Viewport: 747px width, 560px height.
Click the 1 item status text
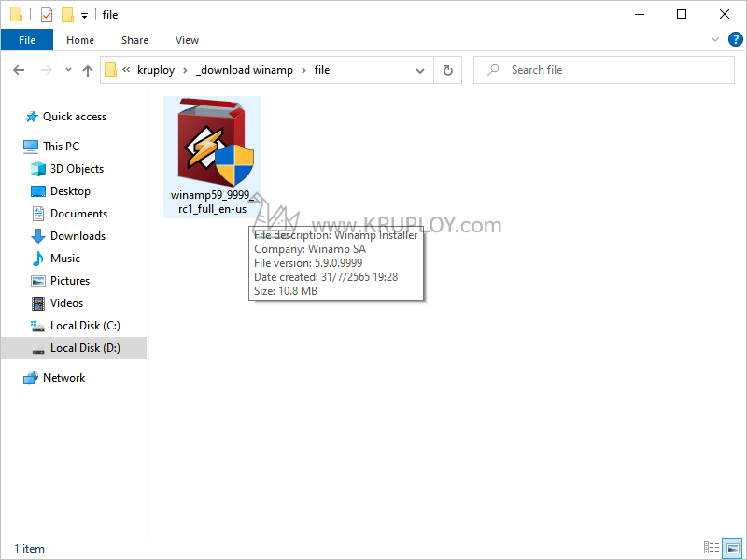(30, 549)
